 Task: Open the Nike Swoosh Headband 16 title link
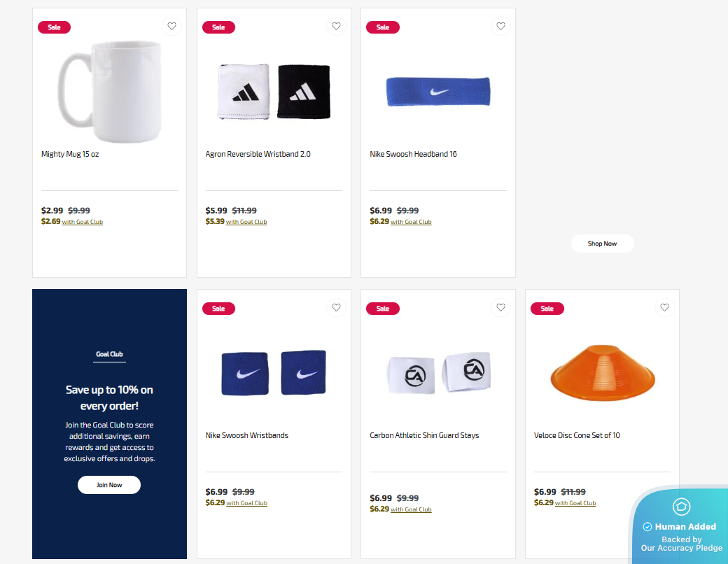click(x=413, y=154)
